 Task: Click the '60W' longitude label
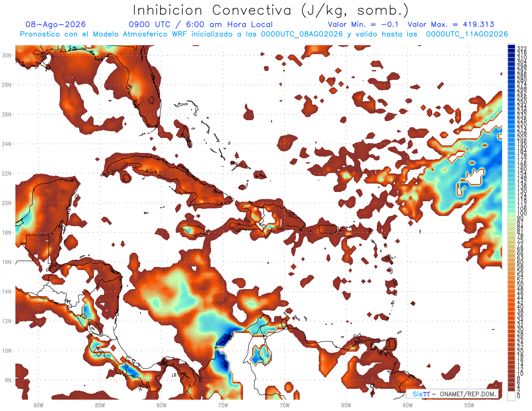pos(408,406)
